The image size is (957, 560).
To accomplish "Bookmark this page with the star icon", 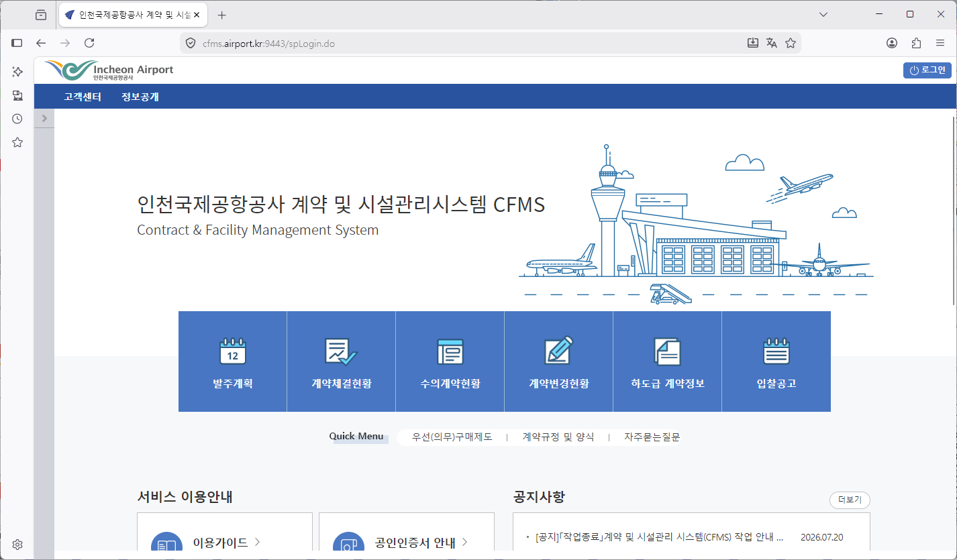I will pos(791,43).
